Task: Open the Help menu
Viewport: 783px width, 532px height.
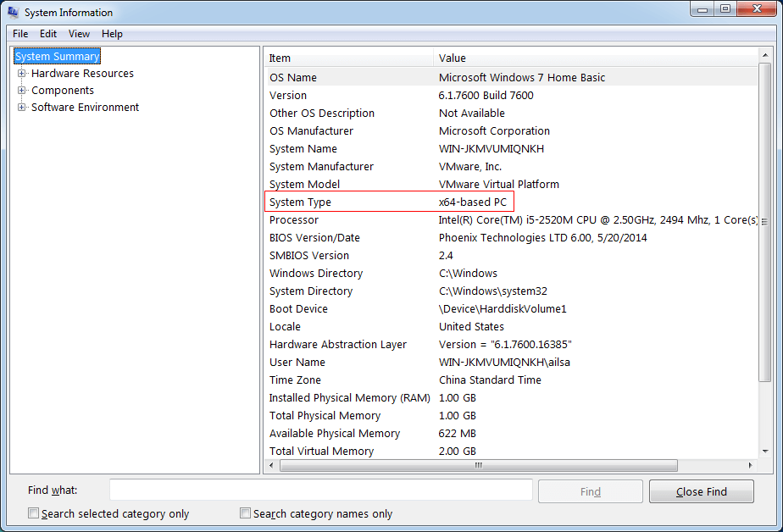Action: coord(112,34)
